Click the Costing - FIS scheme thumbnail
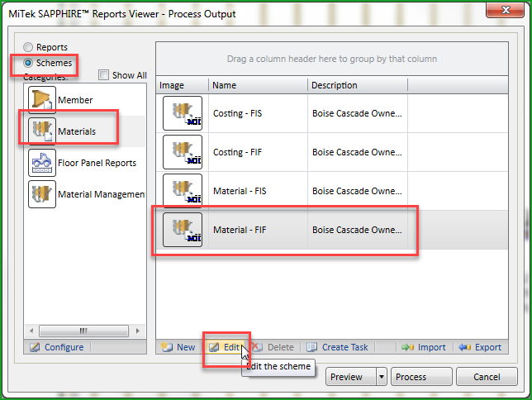 point(183,113)
